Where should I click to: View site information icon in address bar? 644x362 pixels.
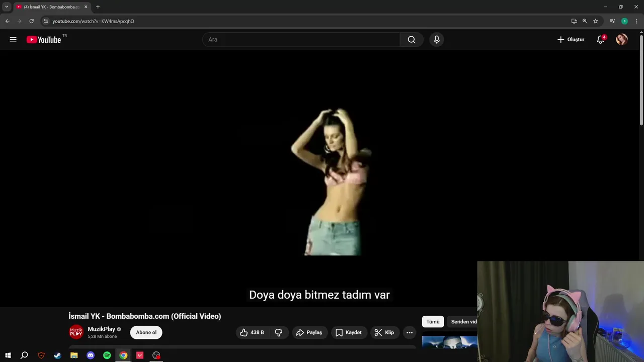click(x=46, y=21)
